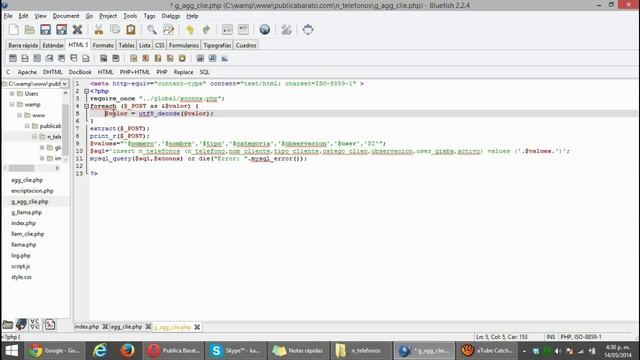The height and width of the screenshot is (360, 640).
Task: Show the filebrowser tab in side panel
Action: coord(7,325)
